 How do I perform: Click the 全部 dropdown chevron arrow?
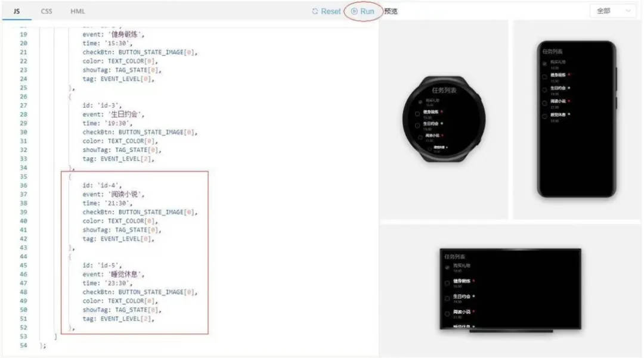pos(628,11)
